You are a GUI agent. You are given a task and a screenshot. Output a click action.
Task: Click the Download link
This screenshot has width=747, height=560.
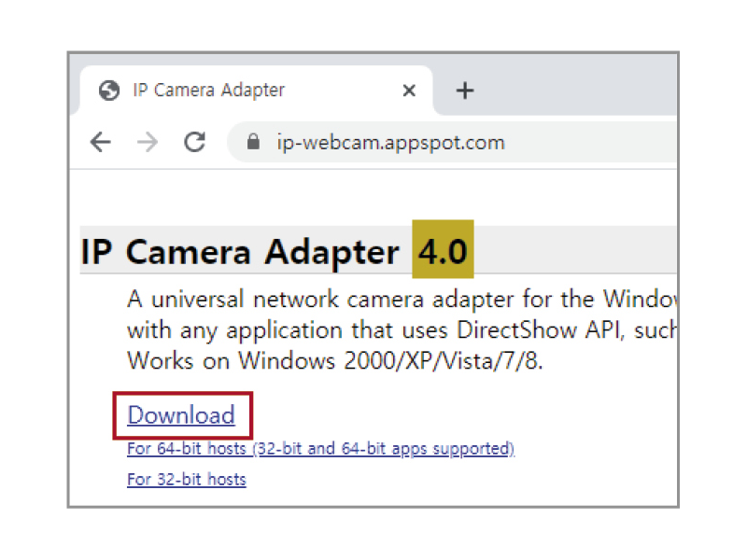181,415
